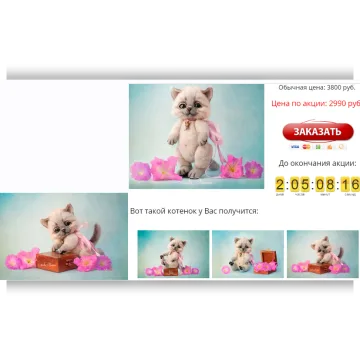The height and width of the screenshot is (360, 360).
Task: Click the Visa payment icon
Action: click(x=295, y=147)
